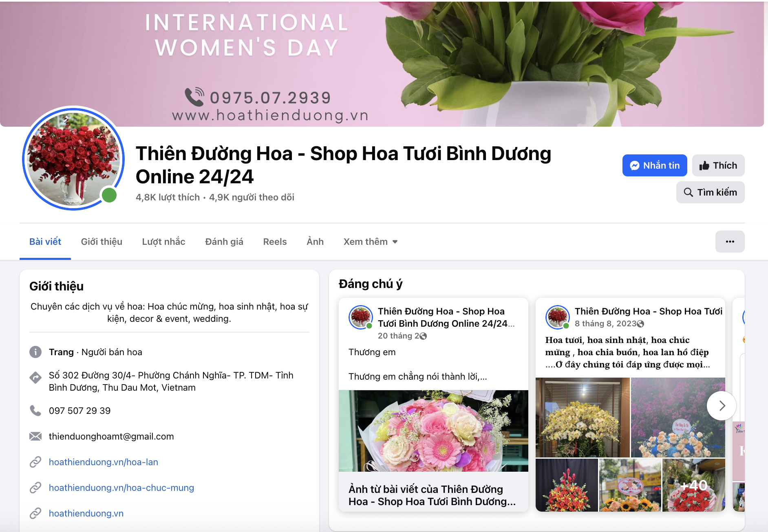
Task: Open the hoathienduong.vn/hoa-chuc-mung link
Action: click(x=121, y=488)
